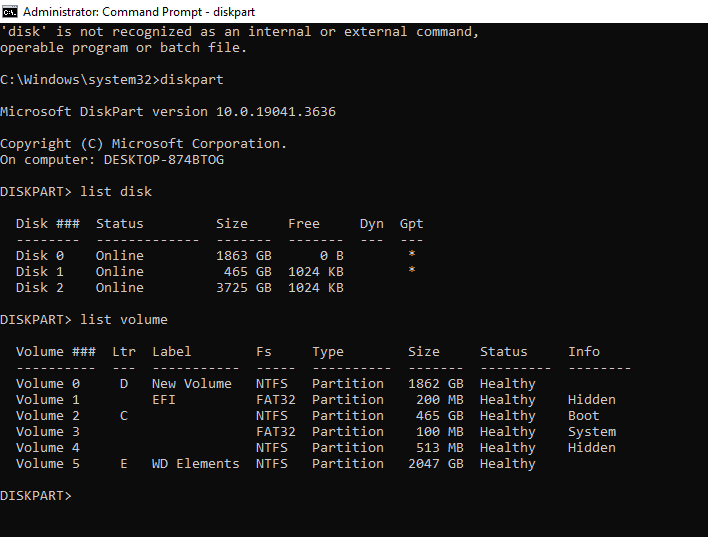Click the 'list disk' command text
The width and height of the screenshot is (708, 537).
pyautogui.click(x=116, y=191)
